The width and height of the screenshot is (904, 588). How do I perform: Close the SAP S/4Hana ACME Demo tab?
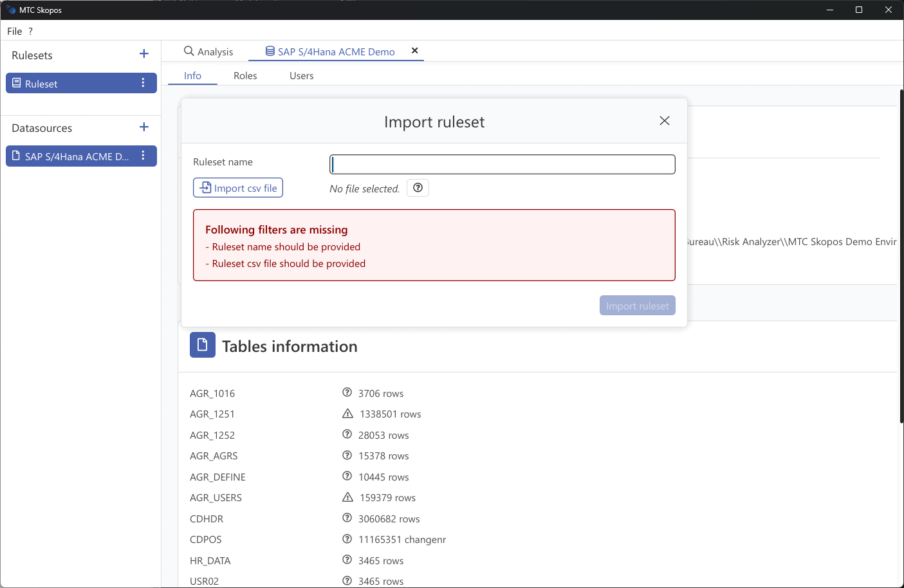tap(414, 51)
